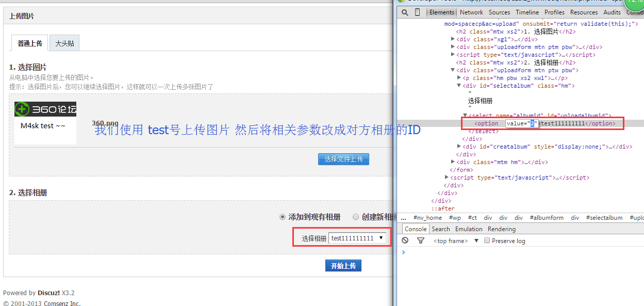Click the breadcrumb ellipsis at the start
This screenshot has width=644, height=306.
tap(403, 218)
